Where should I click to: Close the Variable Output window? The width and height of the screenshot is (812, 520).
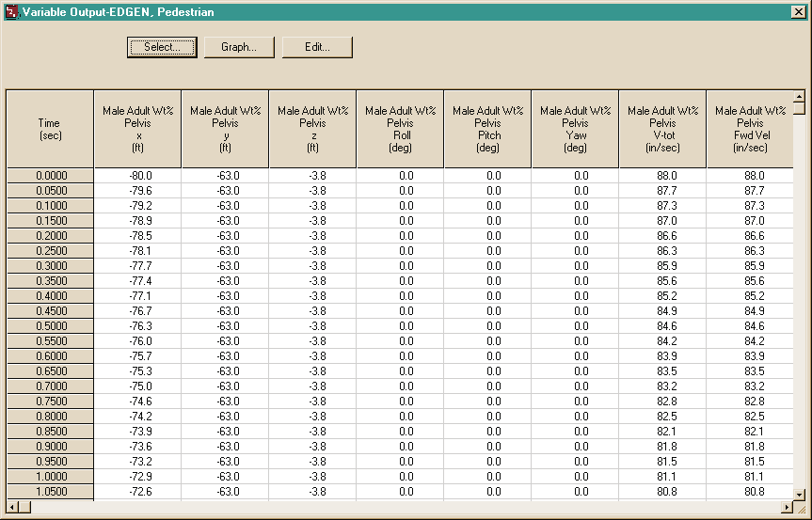(x=799, y=12)
